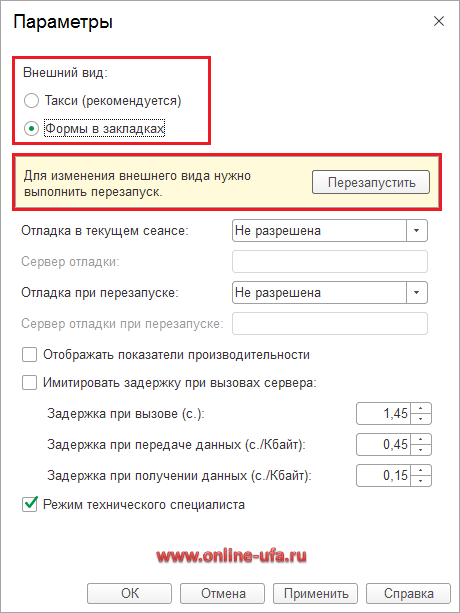Uncheck Режим технического специалиста
This screenshot has width=460, height=613.
coord(29,504)
